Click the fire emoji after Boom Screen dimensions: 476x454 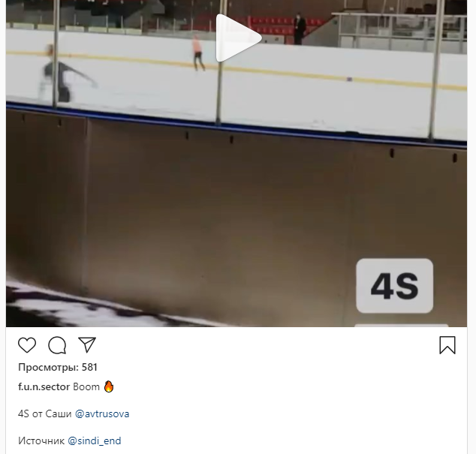(109, 386)
